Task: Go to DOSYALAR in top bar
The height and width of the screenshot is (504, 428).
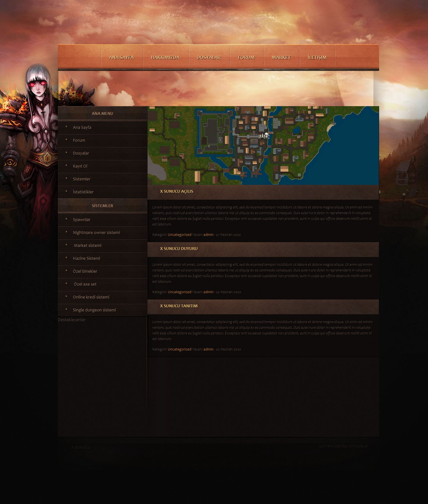Action: 209,57
